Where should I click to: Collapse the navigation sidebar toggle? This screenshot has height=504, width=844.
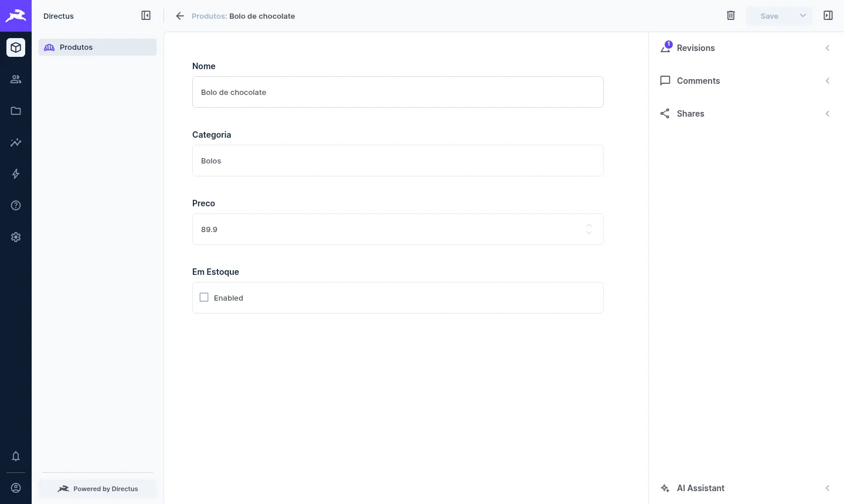pyautogui.click(x=146, y=16)
